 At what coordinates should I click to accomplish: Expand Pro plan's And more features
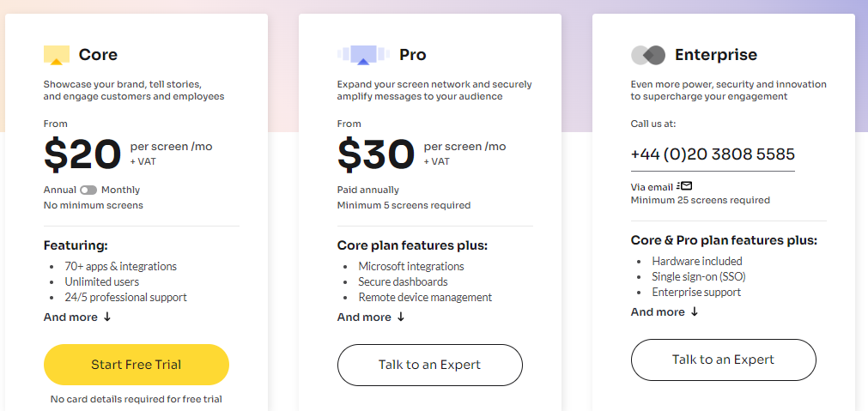pos(364,317)
